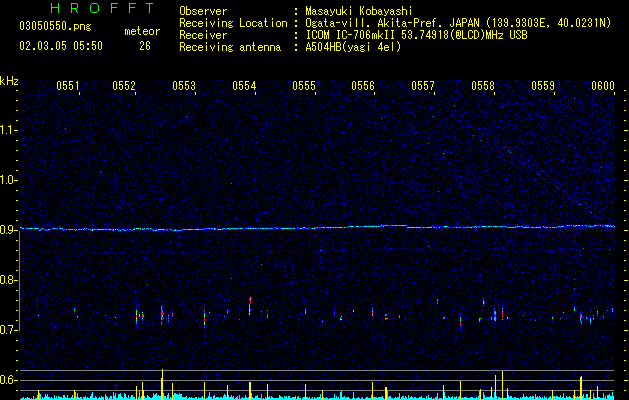Select the ICOM IC-706mkII receiver text
This screenshot has width=629, height=400.
(x=416, y=35)
